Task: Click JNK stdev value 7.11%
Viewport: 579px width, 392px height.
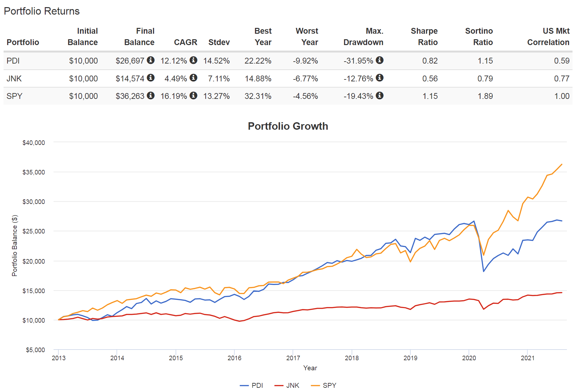Action: click(219, 79)
